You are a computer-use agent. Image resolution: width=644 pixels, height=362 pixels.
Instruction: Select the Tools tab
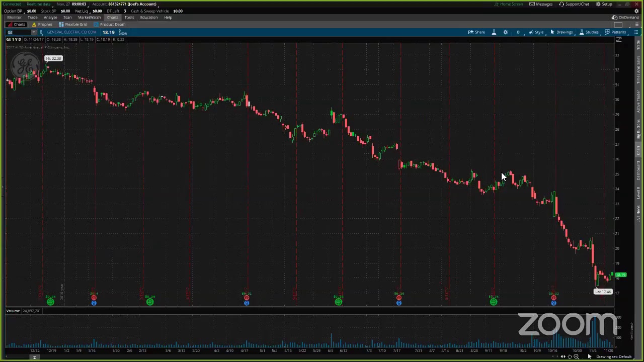pos(129,18)
